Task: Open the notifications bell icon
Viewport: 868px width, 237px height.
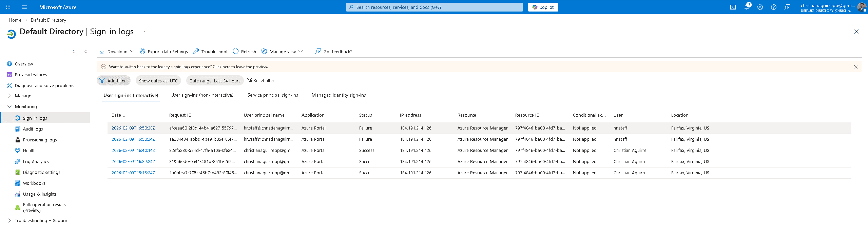Action: (x=746, y=7)
